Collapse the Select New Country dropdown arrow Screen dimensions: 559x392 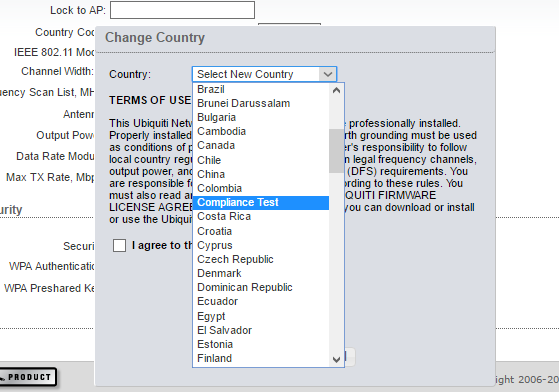pyautogui.click(x=328, y=74)
